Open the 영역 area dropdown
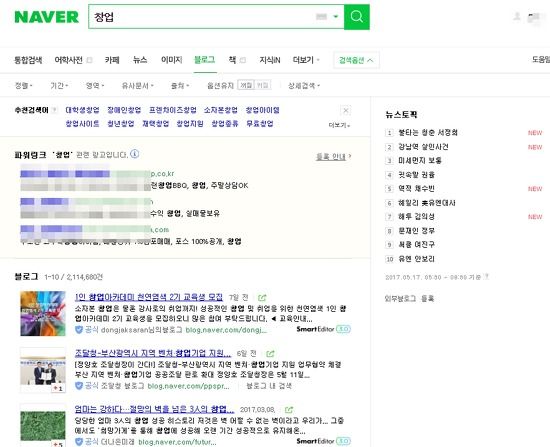The image size is (550, 447). 95,86
